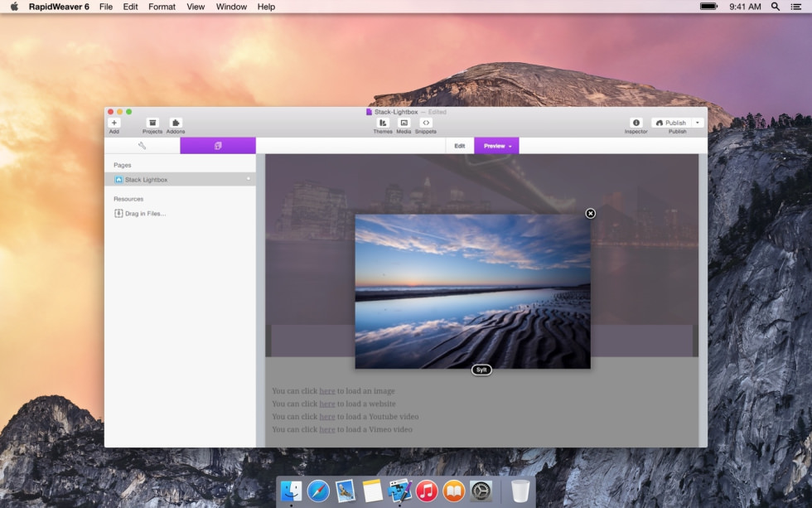Follow the 'here' link to load a Vimeo video

coord(327,429)
